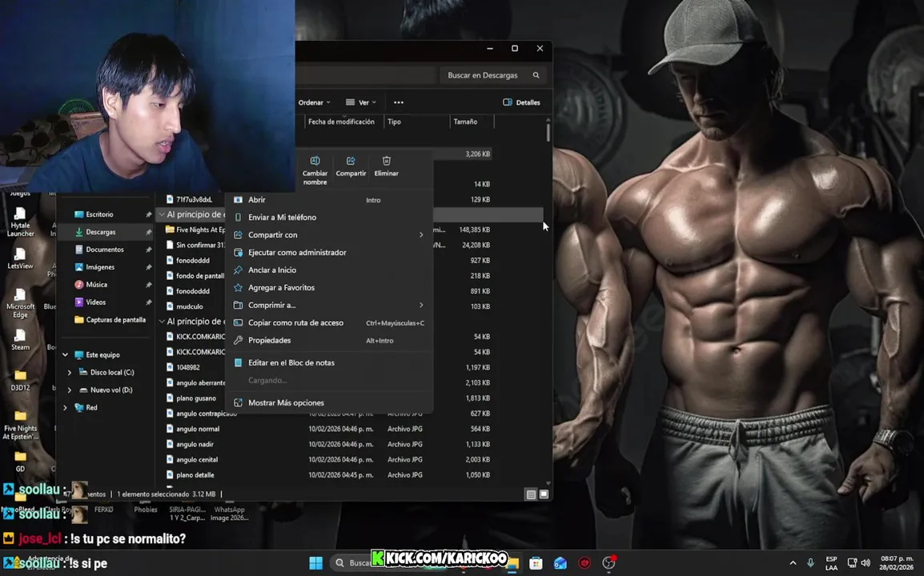924x576 pixels.
Task: Choose Copiar como ruta de acceso
Action: point(330,322)
